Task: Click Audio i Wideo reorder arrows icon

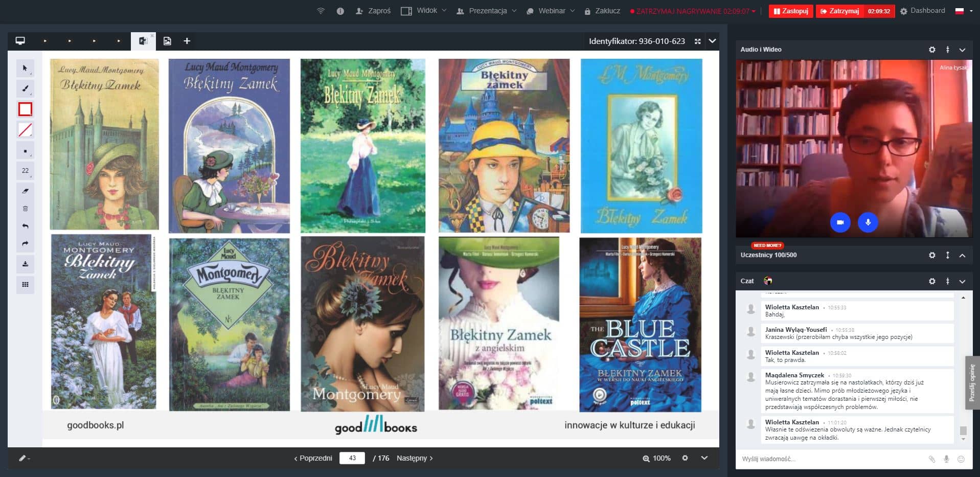Action: 947,50
